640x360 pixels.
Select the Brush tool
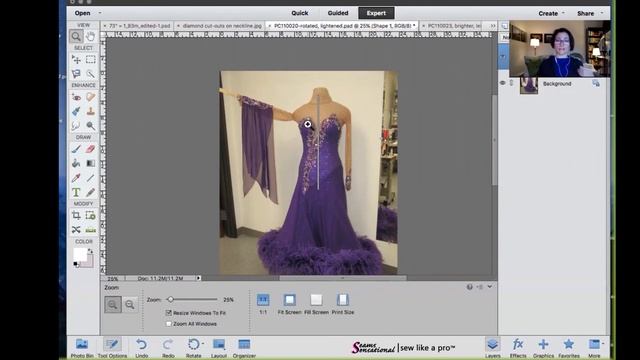pos(76,149)
